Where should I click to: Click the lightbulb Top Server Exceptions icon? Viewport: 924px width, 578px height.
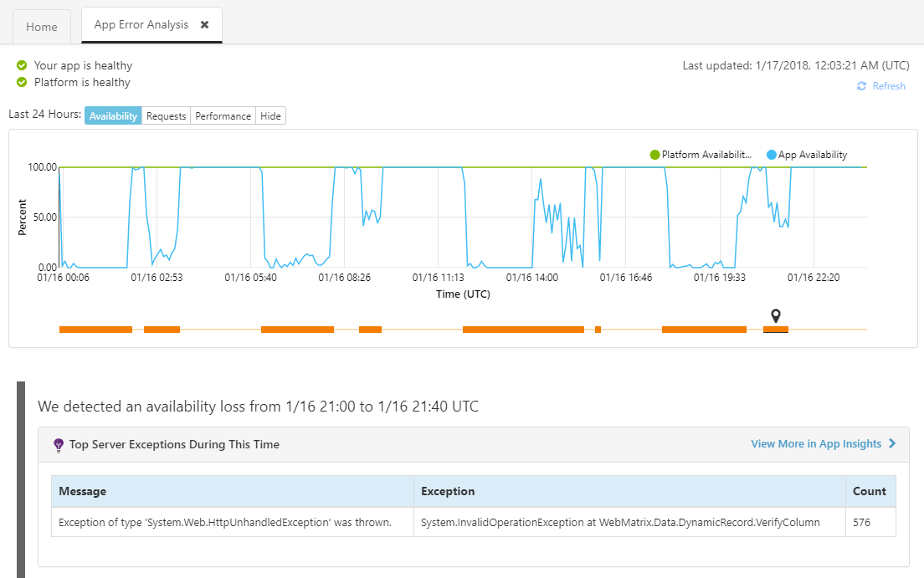point(59,445)
